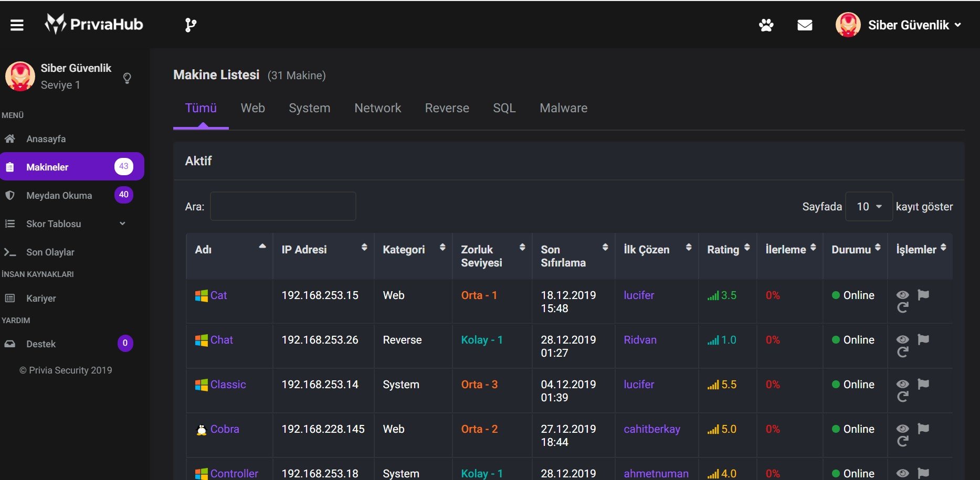The height and width of the screenshot is (480, 980).
Task: Toggle the eye icon in Classic row
Action: point(902,384)
